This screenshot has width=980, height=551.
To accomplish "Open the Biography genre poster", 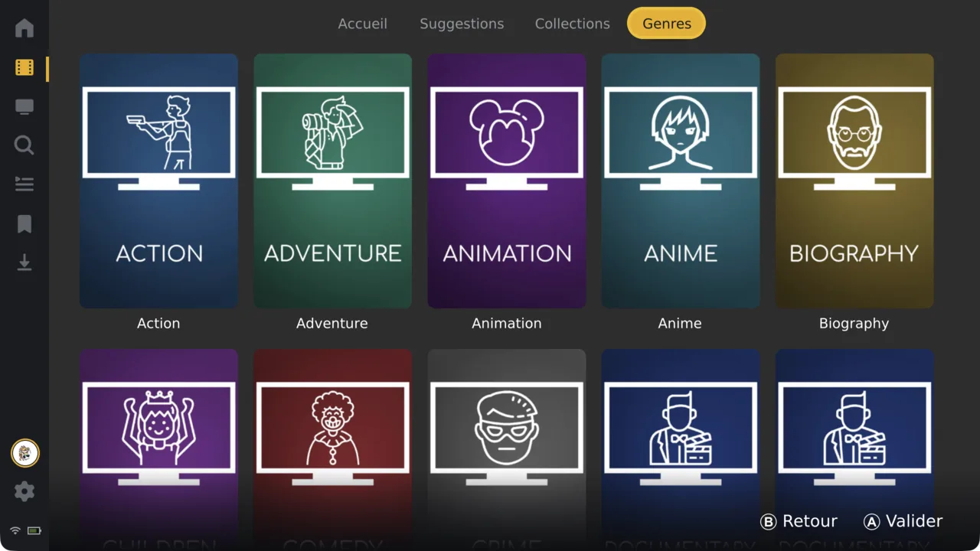I will tap(854, 181).
